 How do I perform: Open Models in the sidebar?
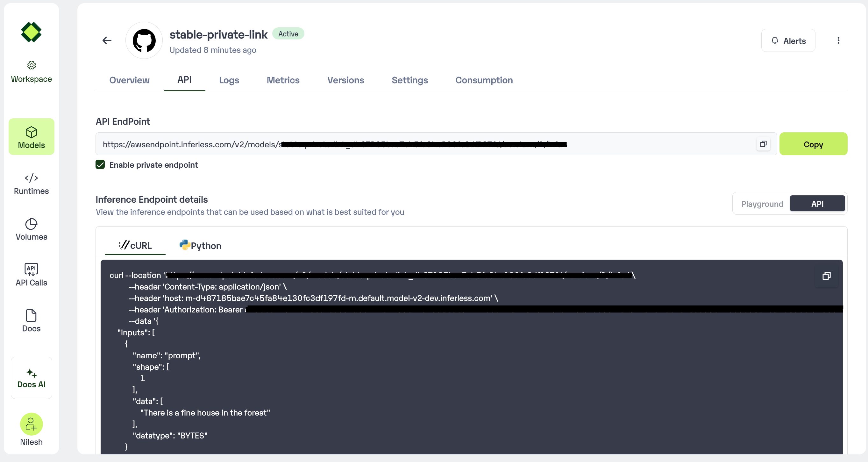pos(31,137)
